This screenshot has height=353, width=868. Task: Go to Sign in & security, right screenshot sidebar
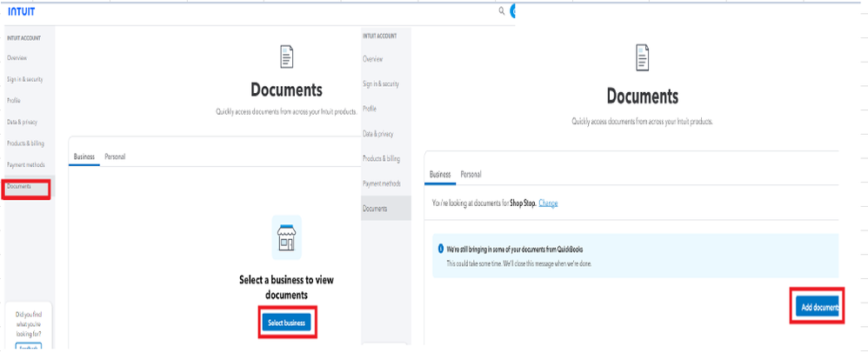pyautogui.click(x=381, y=84)
